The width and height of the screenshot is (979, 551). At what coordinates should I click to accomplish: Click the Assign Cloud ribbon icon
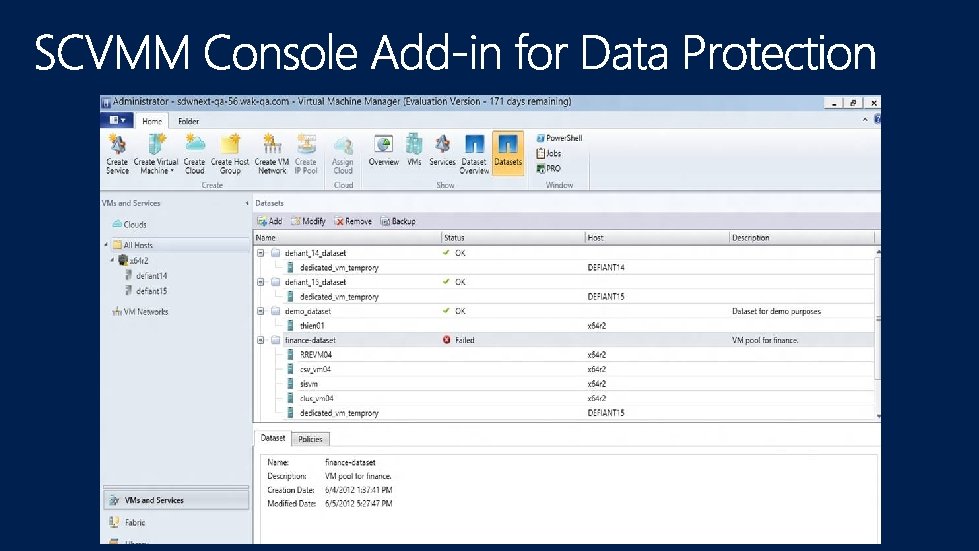pos(343,155)
